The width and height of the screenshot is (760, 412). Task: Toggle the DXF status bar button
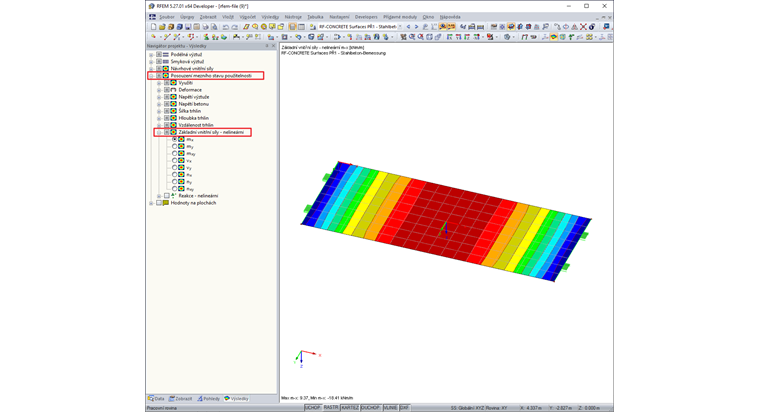[404, 408]
